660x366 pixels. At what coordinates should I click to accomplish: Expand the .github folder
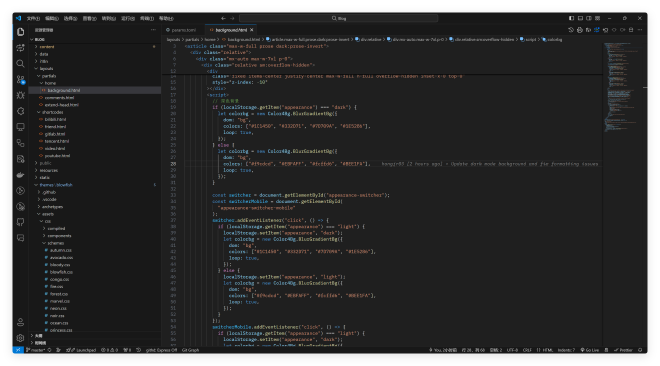(x=95, y=192)
